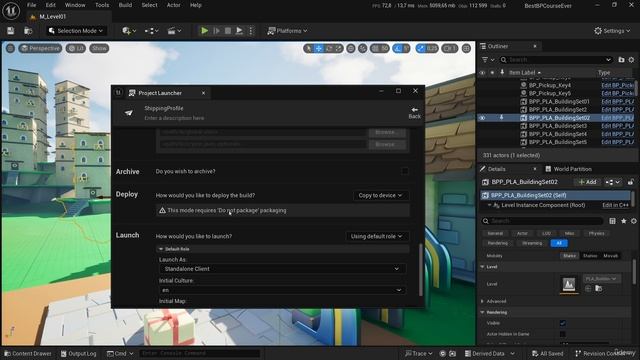The image size is (640, 360).
Task: Click the Details property matrix grid icon
Action: [x=612, y=221]
